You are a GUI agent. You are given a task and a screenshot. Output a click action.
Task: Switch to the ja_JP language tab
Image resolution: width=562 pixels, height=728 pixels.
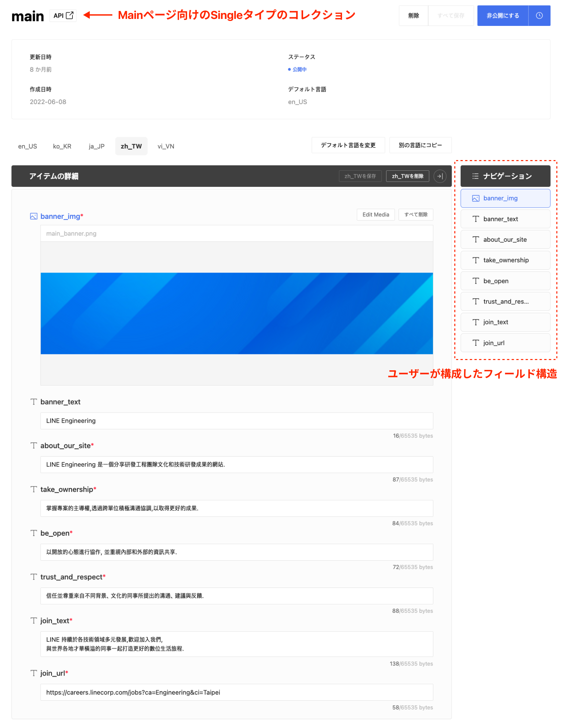[x=97, y=146]
